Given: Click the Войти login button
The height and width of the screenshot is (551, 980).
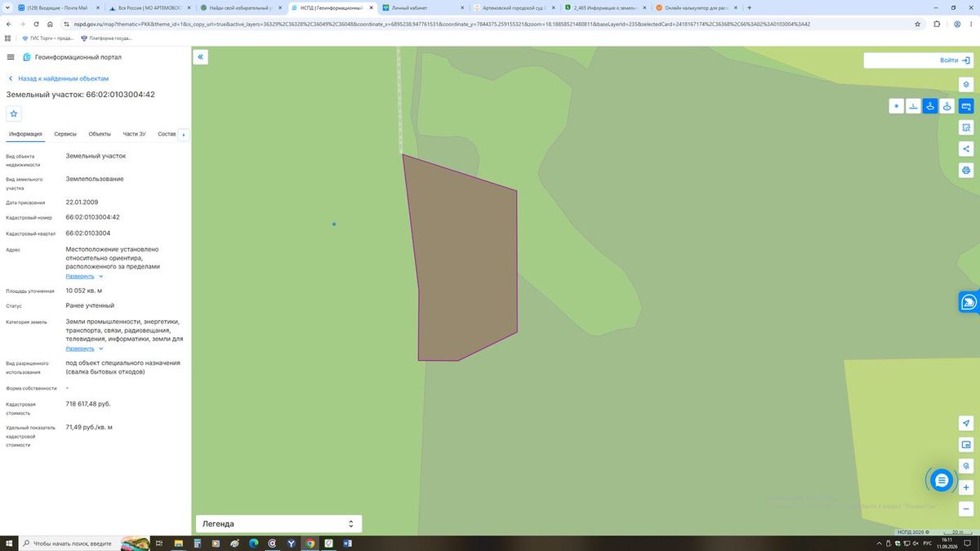Looking at the screenshot, I should 955,60.
